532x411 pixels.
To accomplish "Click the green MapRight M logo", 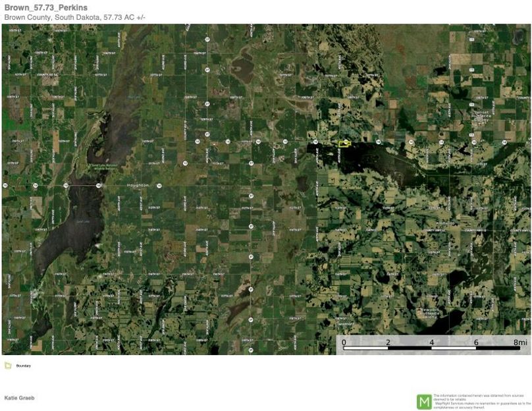I will [x=424, y=401].
